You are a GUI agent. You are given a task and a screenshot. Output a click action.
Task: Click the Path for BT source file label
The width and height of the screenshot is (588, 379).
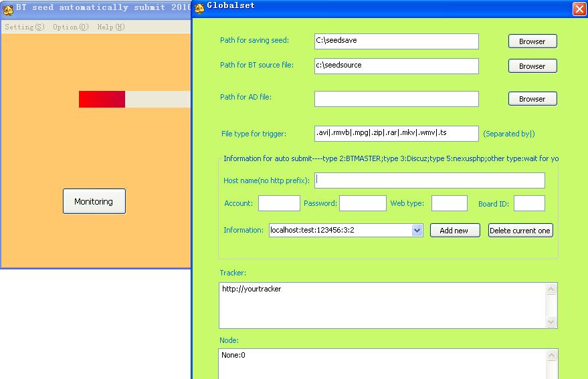257,65
